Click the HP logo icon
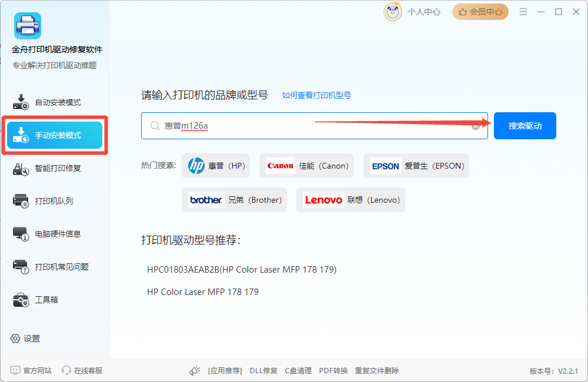588x382 pixels. pos(196,166)
